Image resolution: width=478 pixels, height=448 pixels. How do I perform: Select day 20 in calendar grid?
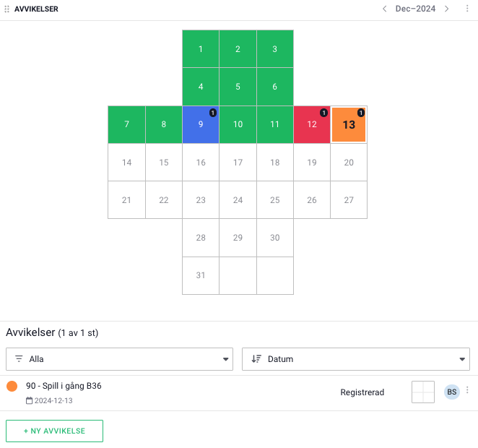349,163
